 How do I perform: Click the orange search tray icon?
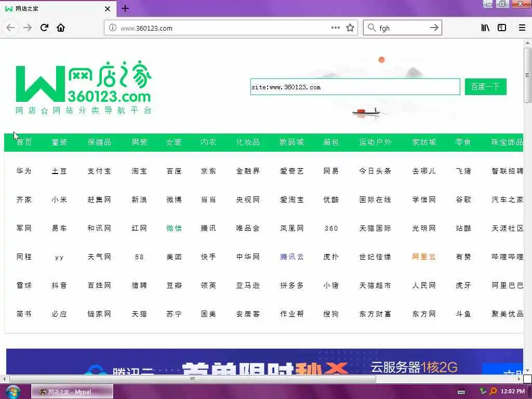(494, 391)
